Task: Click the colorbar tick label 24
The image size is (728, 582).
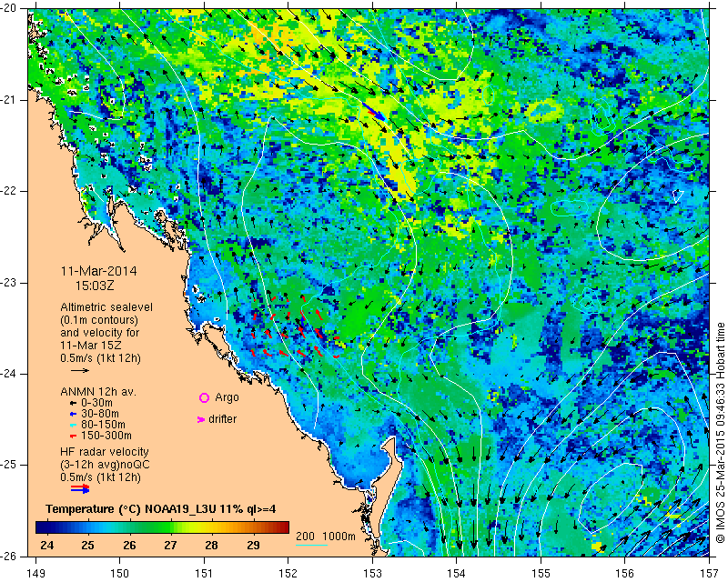Action: pyautogui.click(x=46, y=545)
